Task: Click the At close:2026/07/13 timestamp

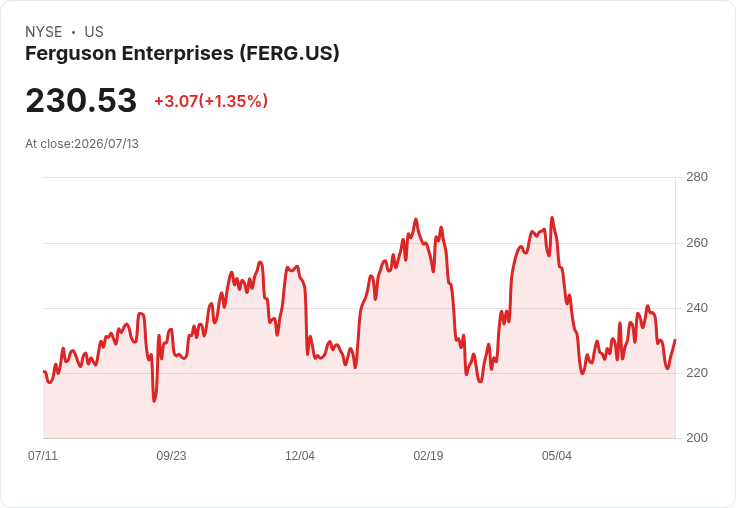Action: pos(82,144)
